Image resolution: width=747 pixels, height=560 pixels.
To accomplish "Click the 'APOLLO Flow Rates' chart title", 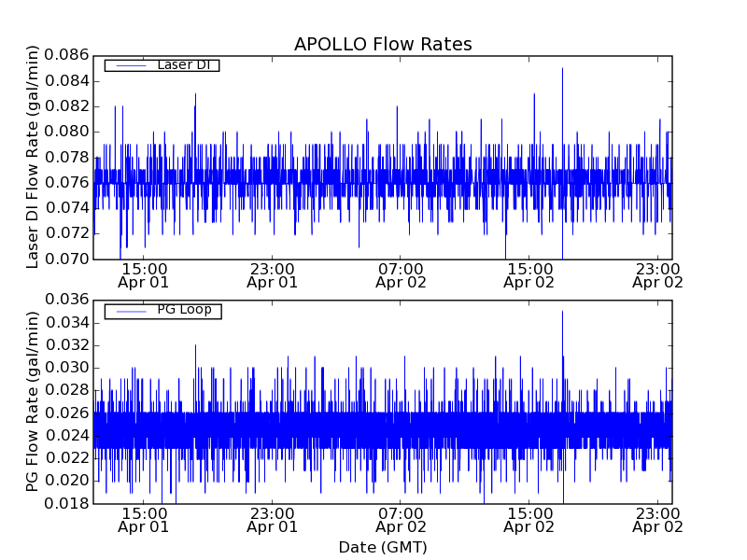I will pos(383,44).
